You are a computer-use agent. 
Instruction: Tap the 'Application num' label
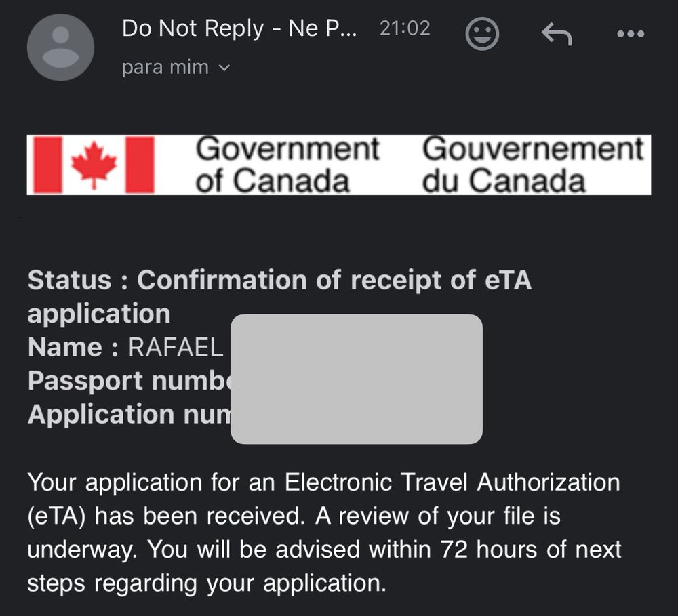point(129,414)
